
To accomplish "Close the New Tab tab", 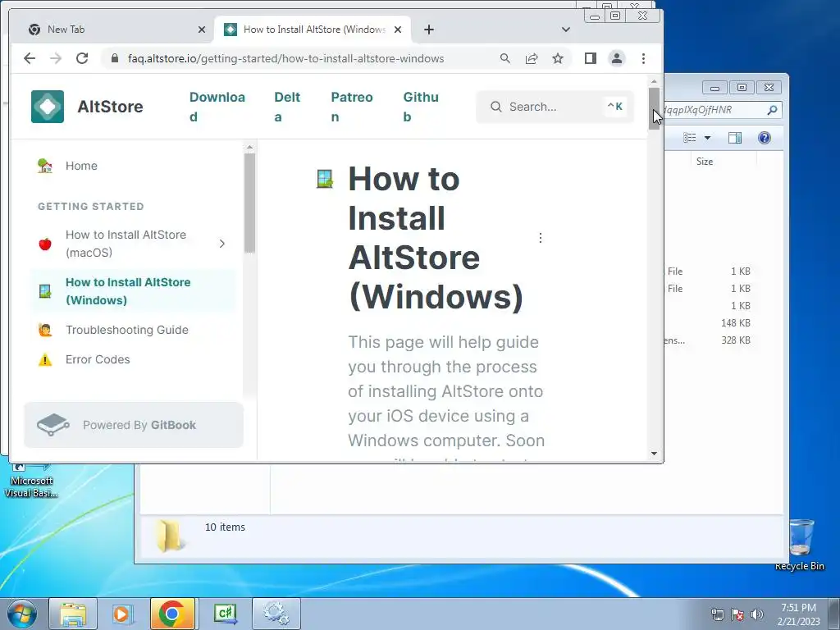I will coord(202,30).
